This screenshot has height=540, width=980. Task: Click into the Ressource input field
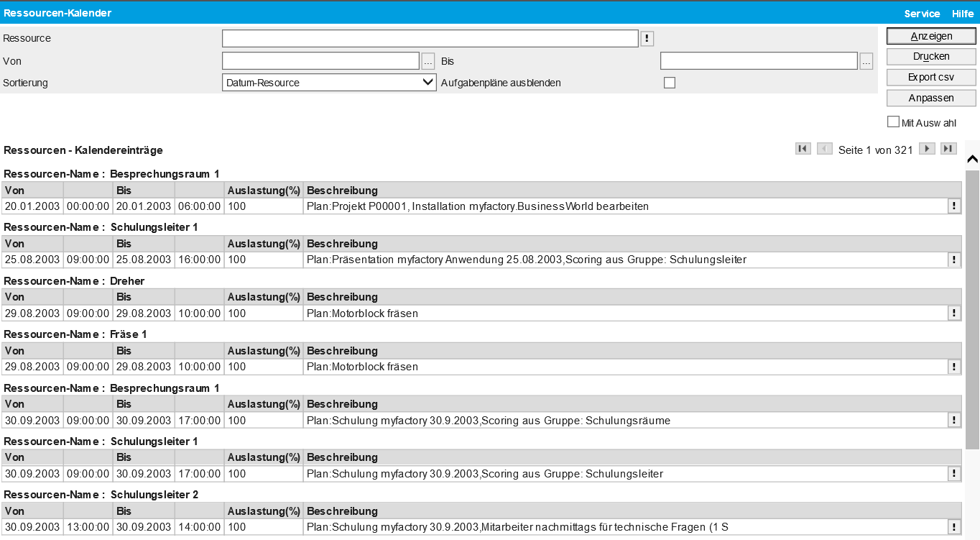(430, 39)
